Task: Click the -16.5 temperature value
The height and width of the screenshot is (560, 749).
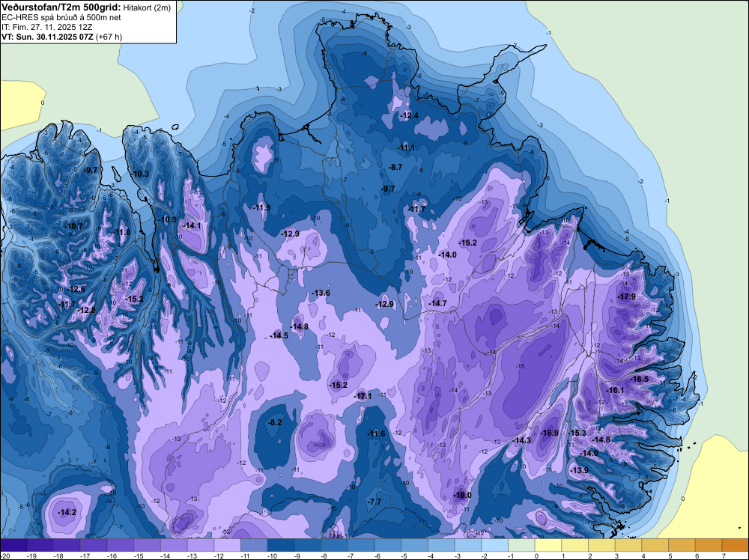Action: 640,379
